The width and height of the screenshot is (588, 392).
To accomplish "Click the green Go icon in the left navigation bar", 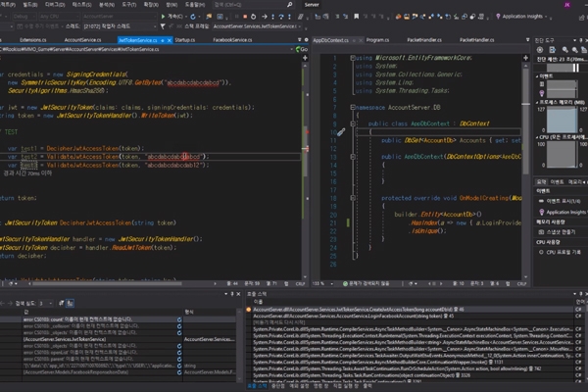I will (x=302, y=49).
